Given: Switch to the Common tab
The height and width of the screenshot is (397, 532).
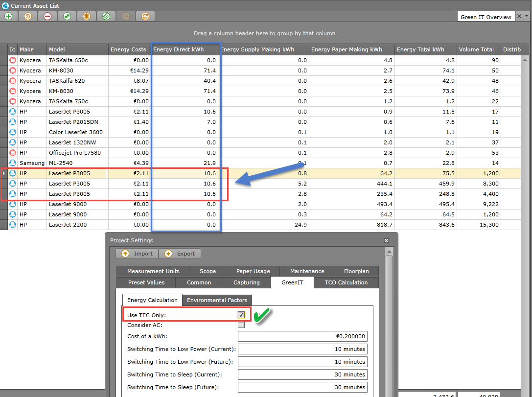Looking at the screenshot, I should point(199,282).
